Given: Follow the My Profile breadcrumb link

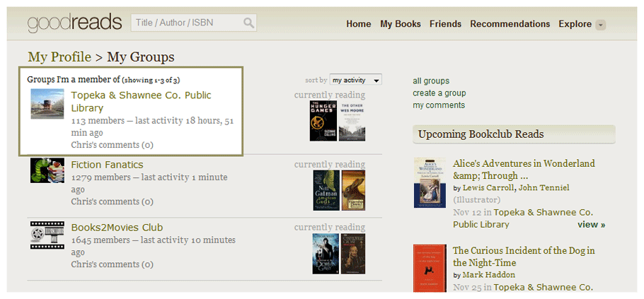Looking at the screenshot, I should [59, 57].
